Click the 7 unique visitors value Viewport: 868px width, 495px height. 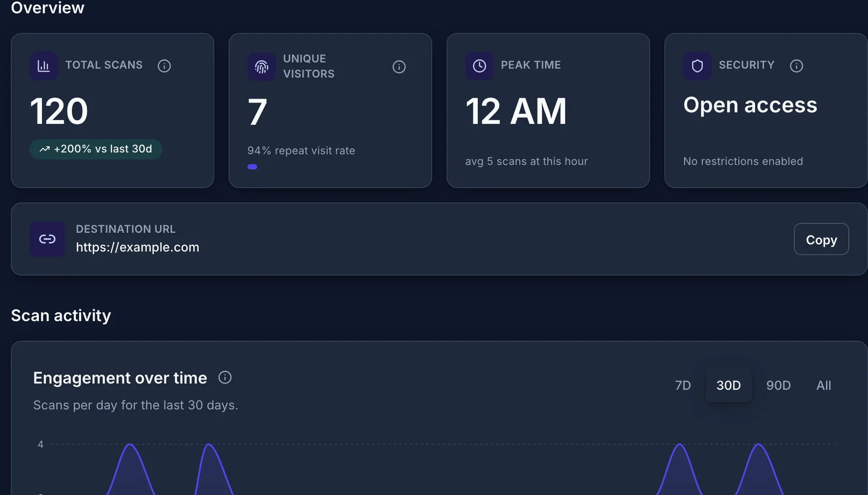[257, 112]
